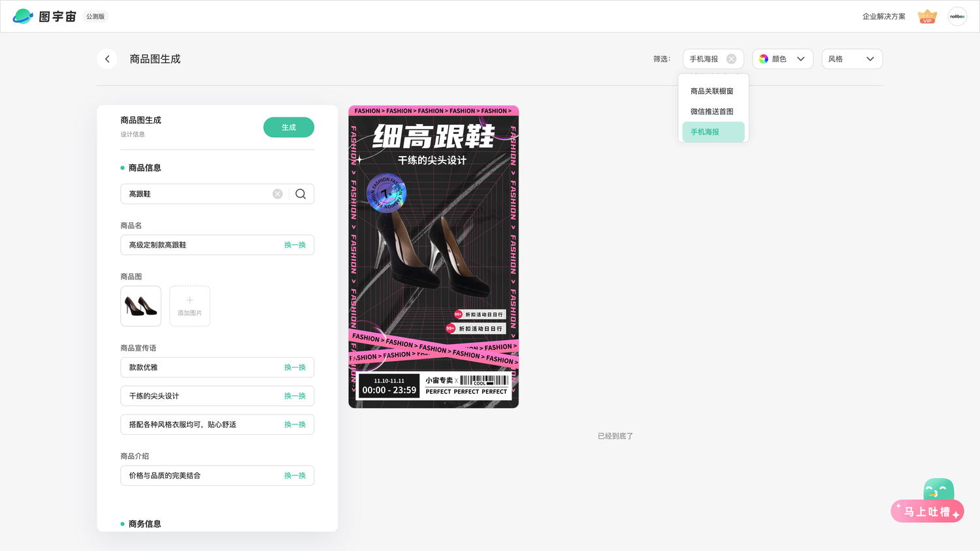Screen dimensions: 980x551
Task: Click the 已经到底了 end notice
Action: coord(615,436)
